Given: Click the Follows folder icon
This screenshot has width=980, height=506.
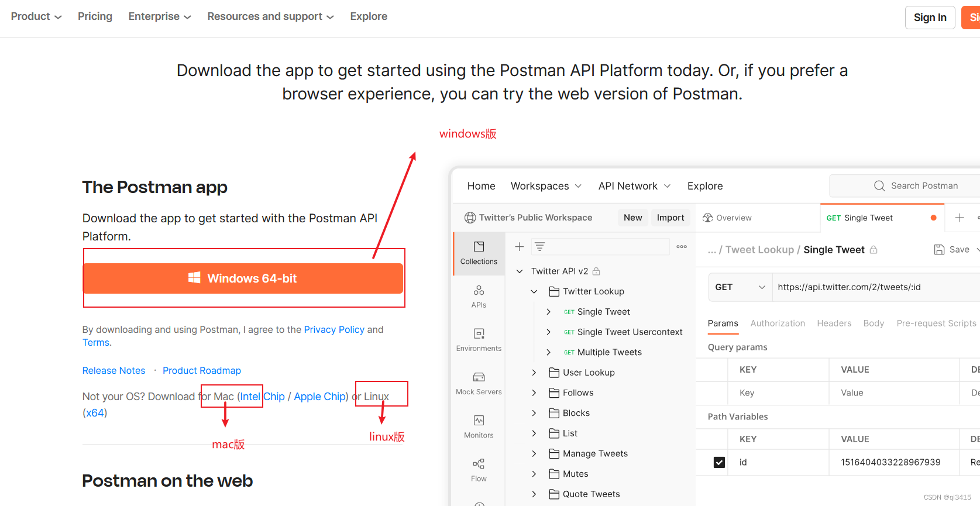Looking at the screenshot, I should coord(554,393).
